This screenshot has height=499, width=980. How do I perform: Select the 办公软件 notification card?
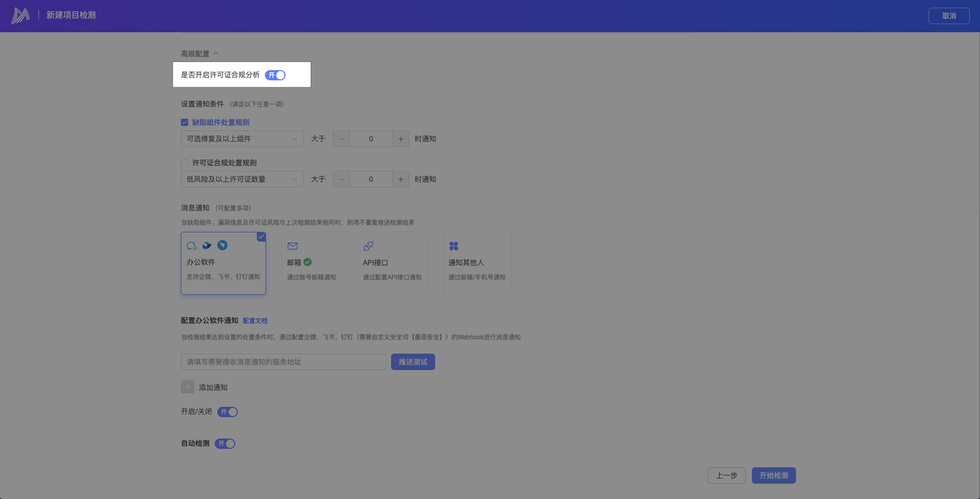pos(224,263)
